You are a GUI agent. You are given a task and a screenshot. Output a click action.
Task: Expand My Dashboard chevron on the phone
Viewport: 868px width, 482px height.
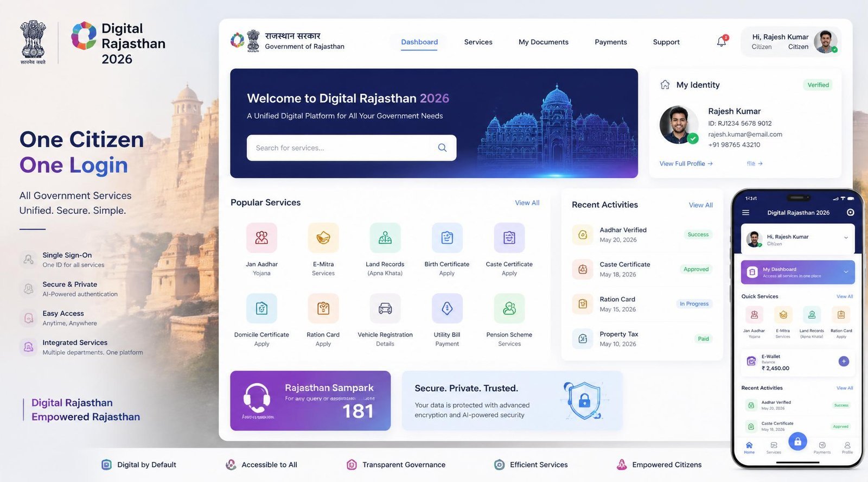846,272
